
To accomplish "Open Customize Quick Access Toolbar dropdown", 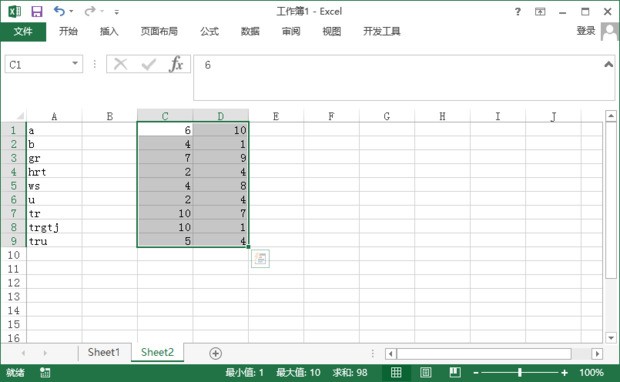I will click(x=117, y=12).
